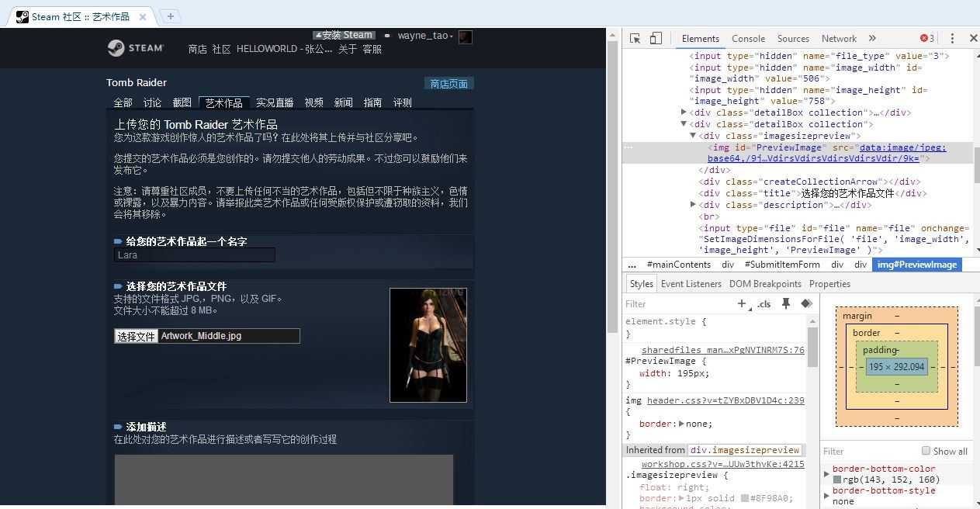Click the diamond-shaped styles toolbar icon
This screenshot has width=980, height=509.
point(806,303)
